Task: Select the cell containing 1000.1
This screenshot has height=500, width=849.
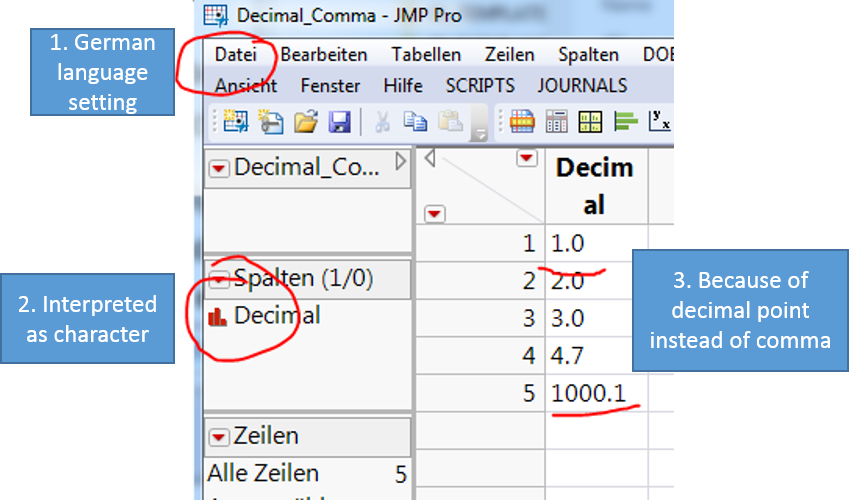Action: coord(596,393)
